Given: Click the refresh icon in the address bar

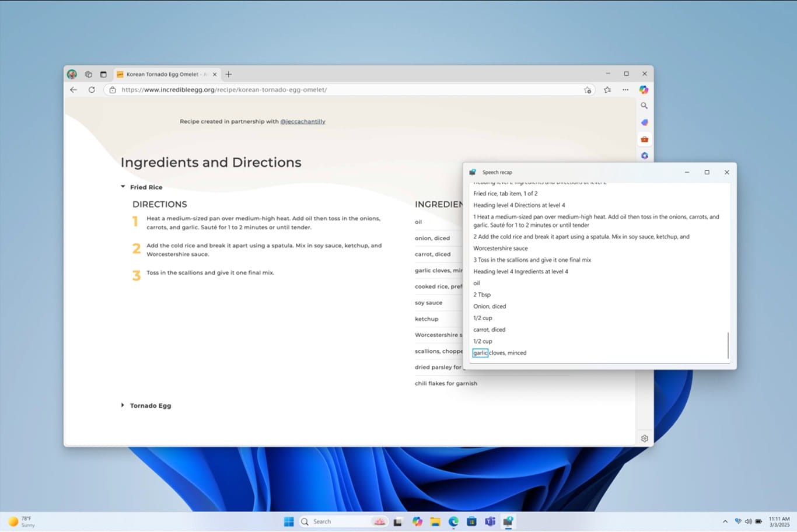Looking at the screenshot, I should pos(92,89).
